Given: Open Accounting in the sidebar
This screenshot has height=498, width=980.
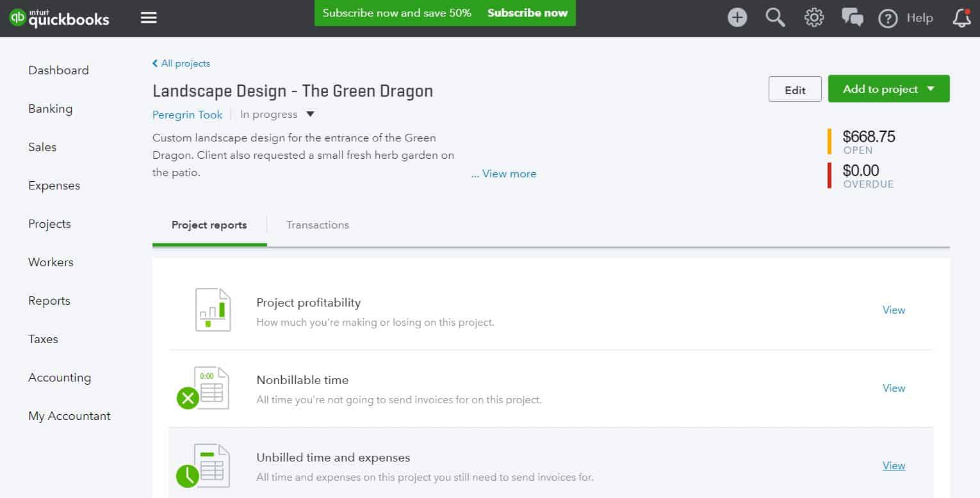Looking at the screenshot, I should pos(60,378).
